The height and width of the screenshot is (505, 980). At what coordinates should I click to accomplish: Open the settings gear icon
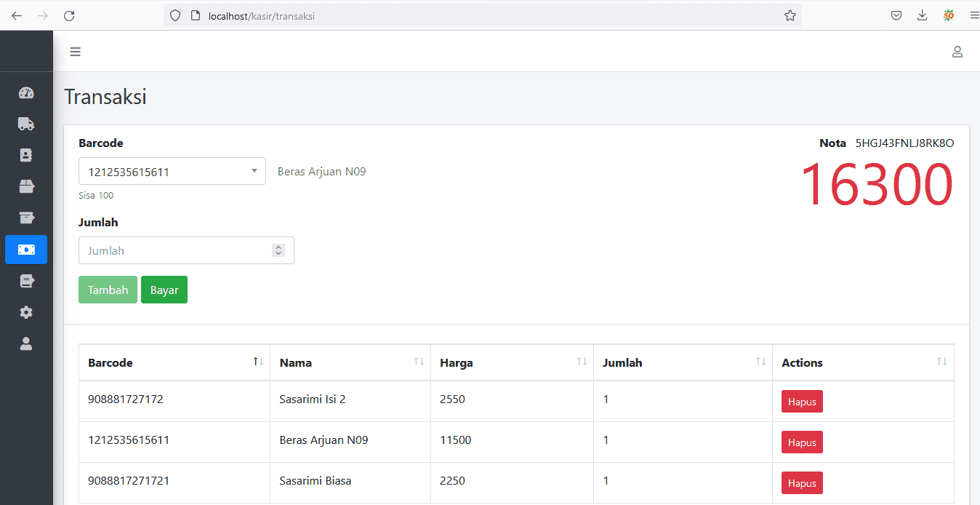click(26, 312)
